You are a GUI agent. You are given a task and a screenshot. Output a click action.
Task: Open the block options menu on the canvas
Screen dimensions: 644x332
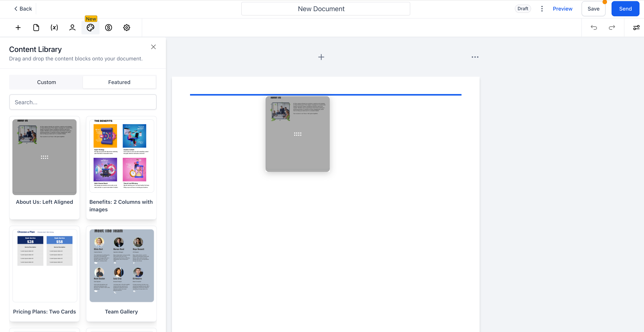click(475, 57)
